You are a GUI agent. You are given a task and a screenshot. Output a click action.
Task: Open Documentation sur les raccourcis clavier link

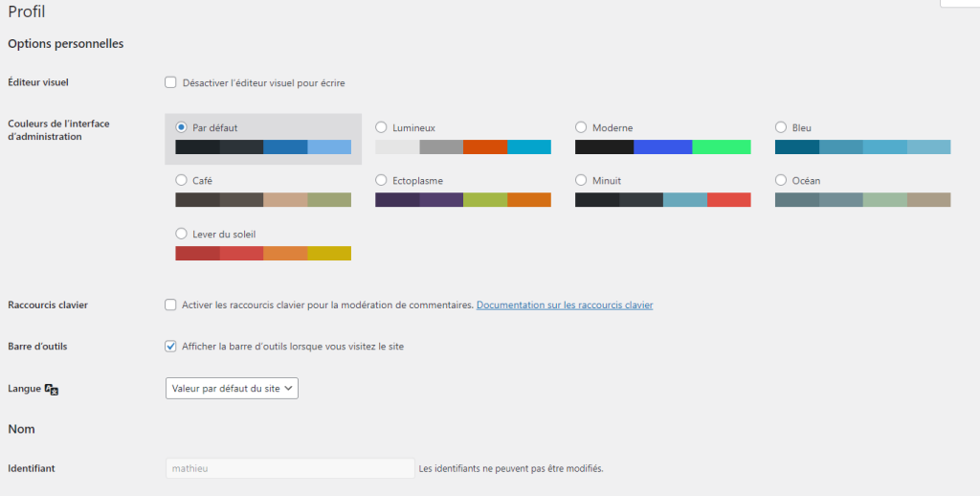pyautogui.click(x=564, y=305)
